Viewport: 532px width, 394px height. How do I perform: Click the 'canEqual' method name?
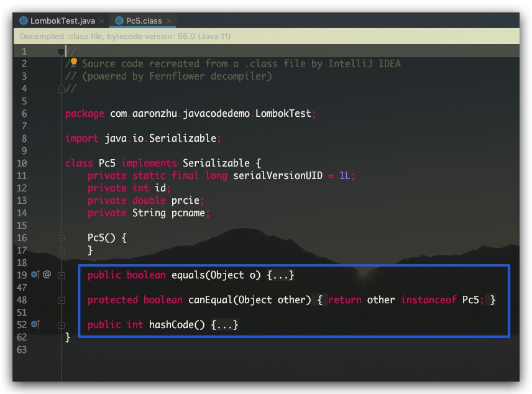tap(210, 300)
